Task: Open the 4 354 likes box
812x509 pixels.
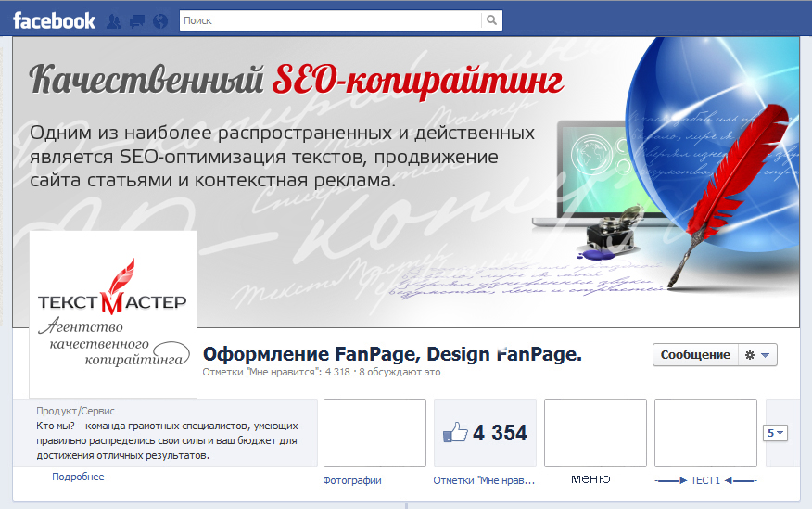Action: coord(485,433)
